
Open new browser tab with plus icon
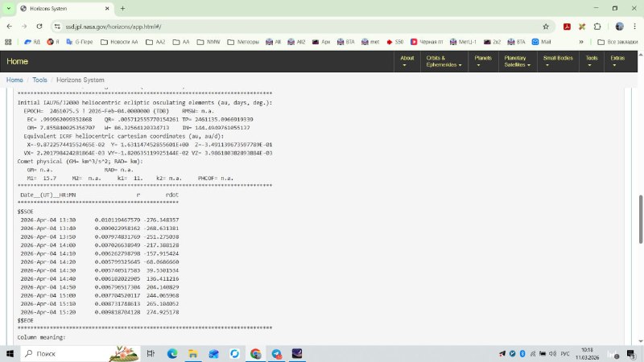point(122,8)
